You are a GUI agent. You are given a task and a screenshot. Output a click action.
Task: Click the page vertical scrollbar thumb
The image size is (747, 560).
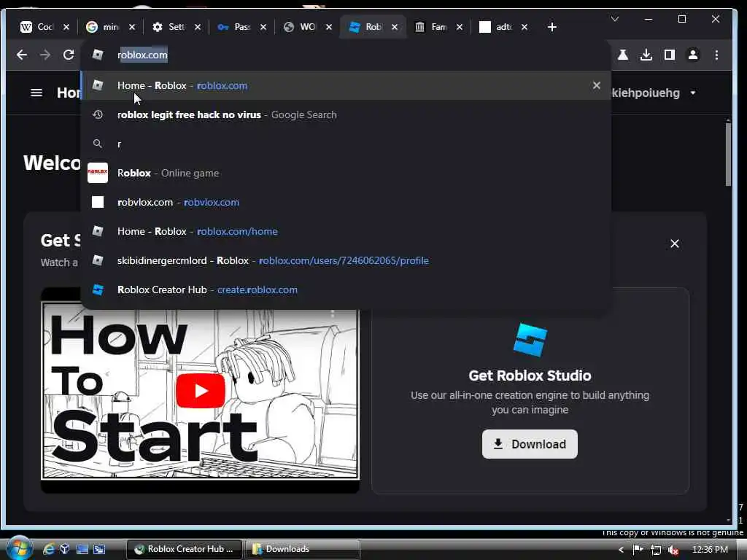[728, 155]
